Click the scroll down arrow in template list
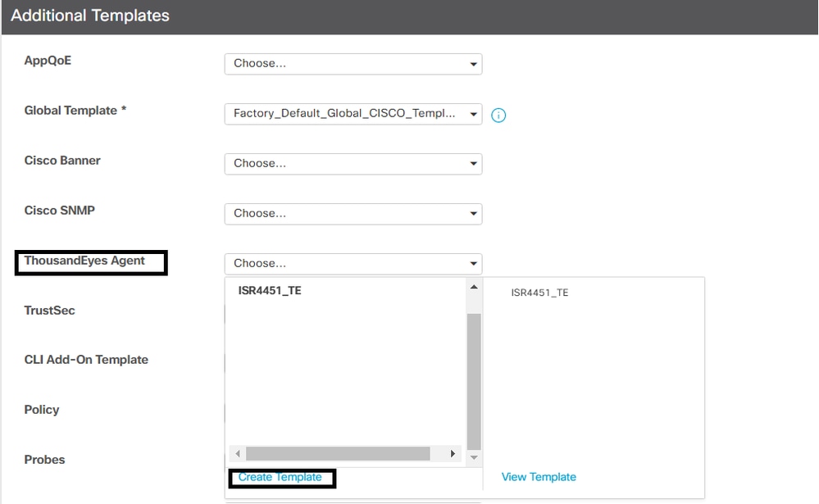The width and height of the screenshot is (819, 504). (x=474, y=457)
